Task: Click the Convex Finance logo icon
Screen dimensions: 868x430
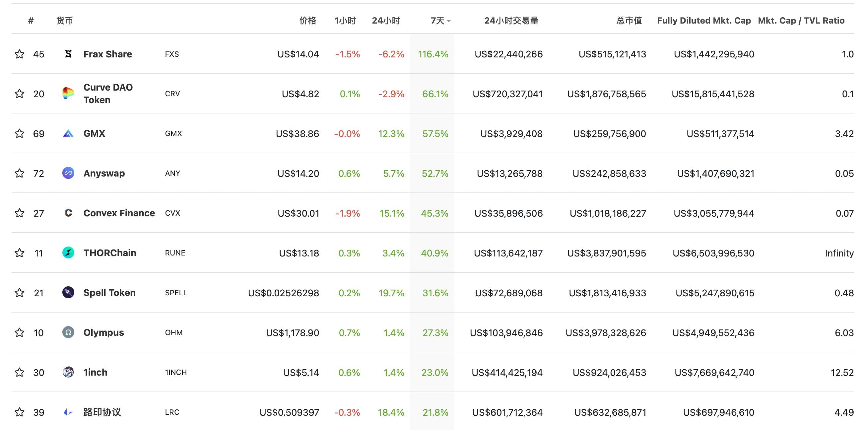Action: [68, 213]
